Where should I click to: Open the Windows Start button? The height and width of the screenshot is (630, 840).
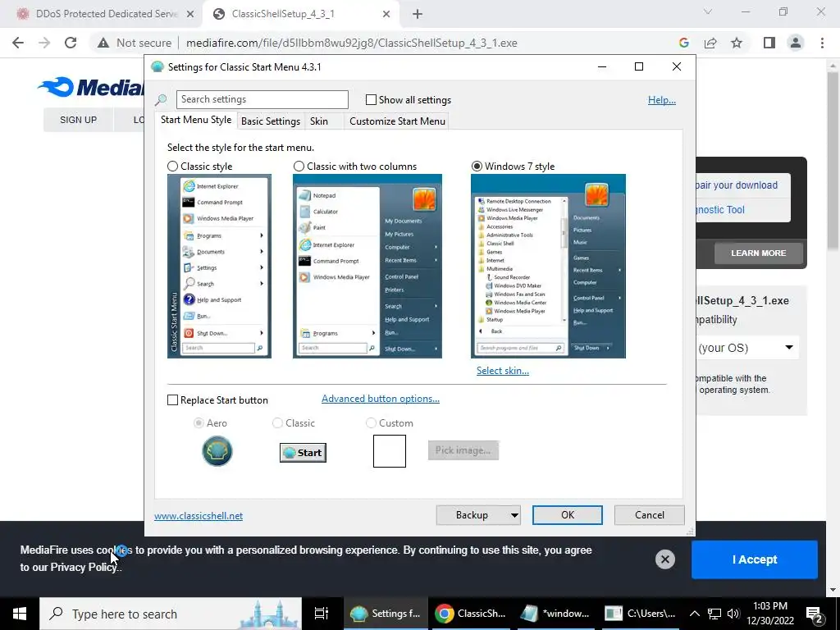20,614
